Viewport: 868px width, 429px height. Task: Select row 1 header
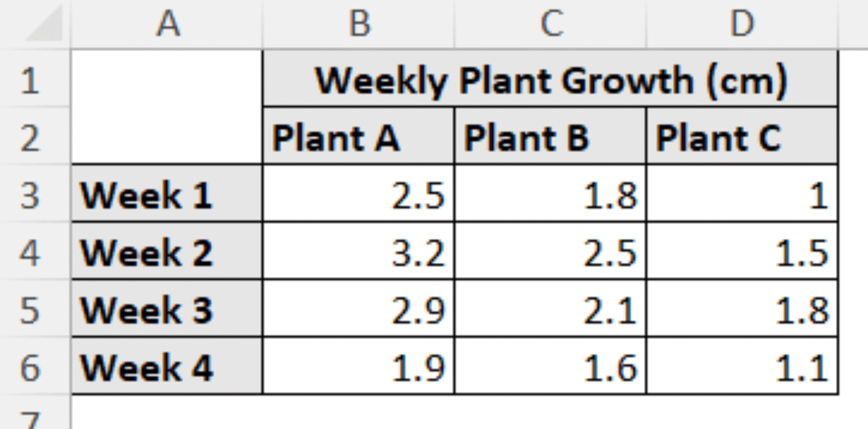(31, 79)
